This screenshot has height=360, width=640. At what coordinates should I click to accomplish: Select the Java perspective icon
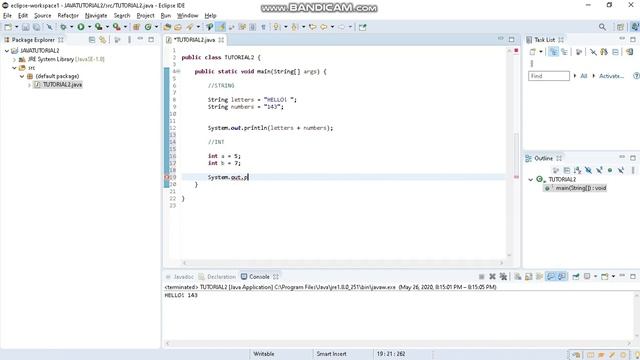(x=635, y=27)
